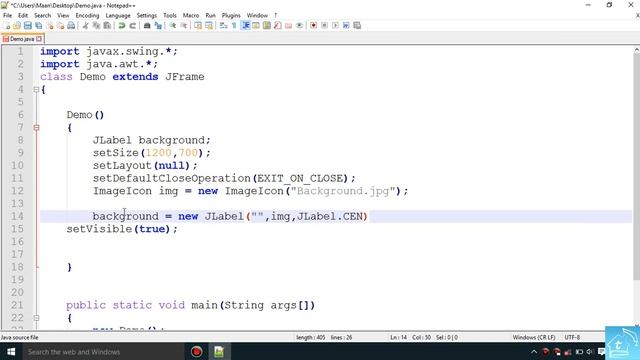The image size is (640, 360).
Task: Open the Language menu
Action: click(x=118, y=15)
